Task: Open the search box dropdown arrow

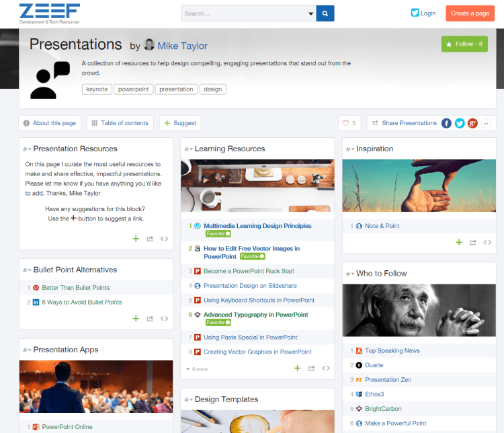Action: pyautogui.click(x=310, y=13)
